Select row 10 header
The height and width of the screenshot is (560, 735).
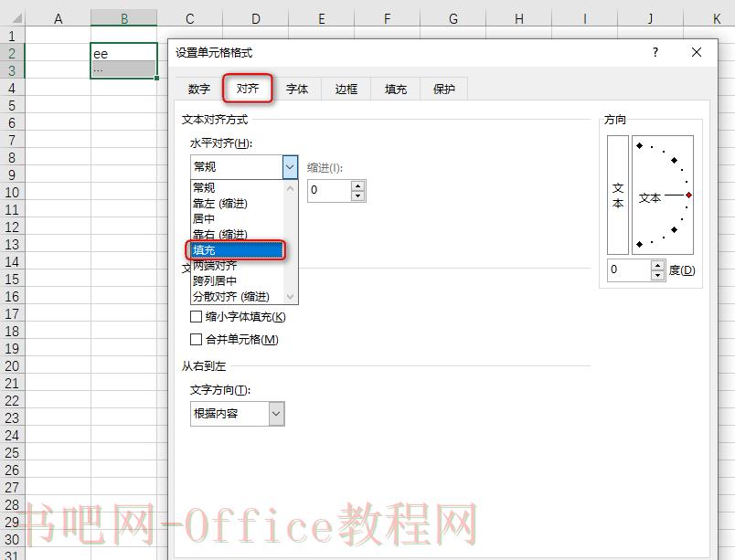[12, 192]
